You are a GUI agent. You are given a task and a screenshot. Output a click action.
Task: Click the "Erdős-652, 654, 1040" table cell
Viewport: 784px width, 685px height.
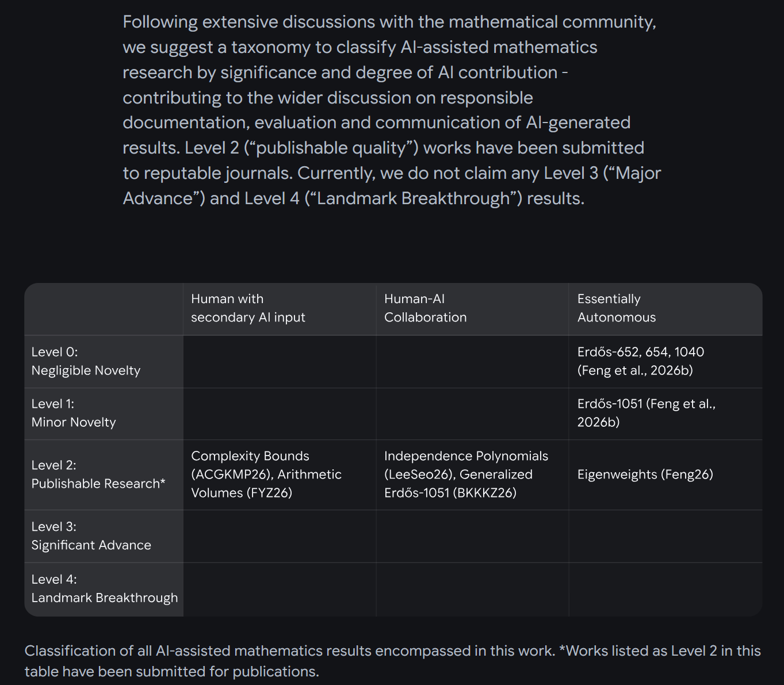tap(640, 361)
